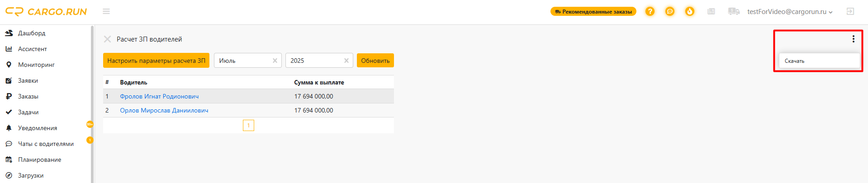868x183 pixels.
Task: Open the gray newspaper icon in header
Action: [711, 11]
